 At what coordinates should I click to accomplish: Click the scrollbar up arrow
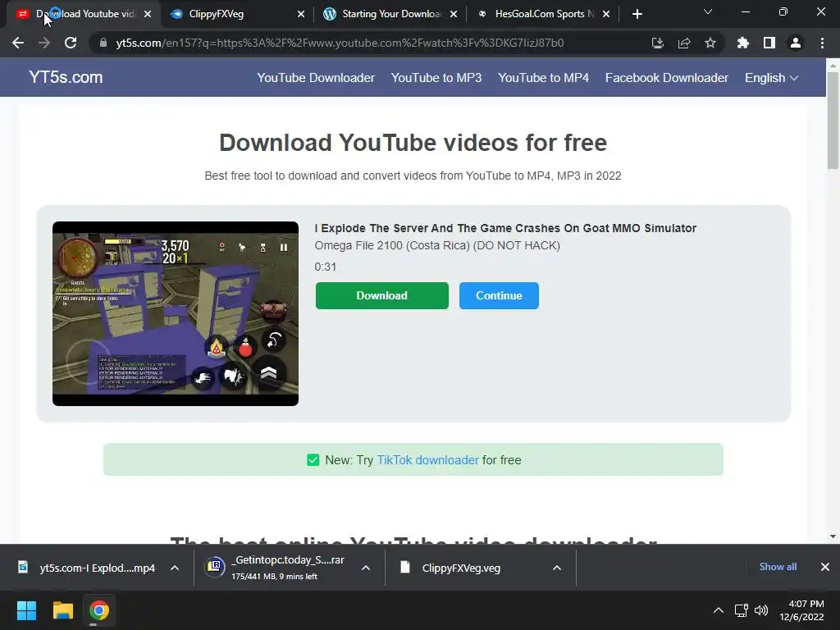click(833, 66)
